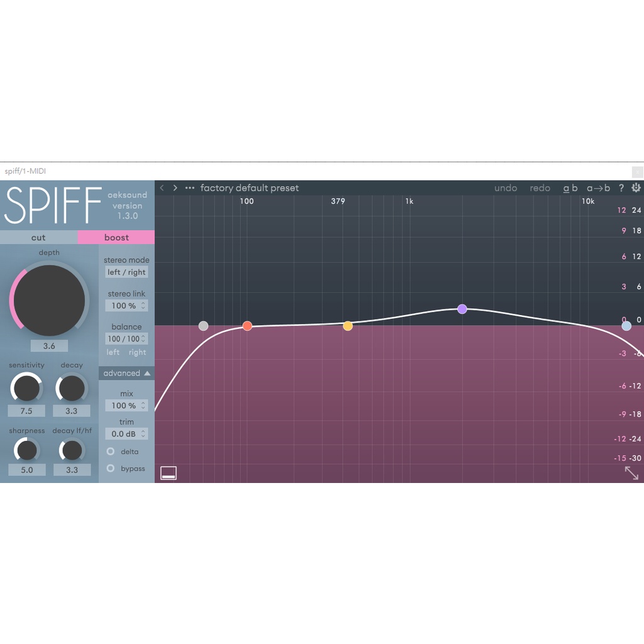Click the help question mark icon
This screenshot has height=644, width=644.
point(621,187)
